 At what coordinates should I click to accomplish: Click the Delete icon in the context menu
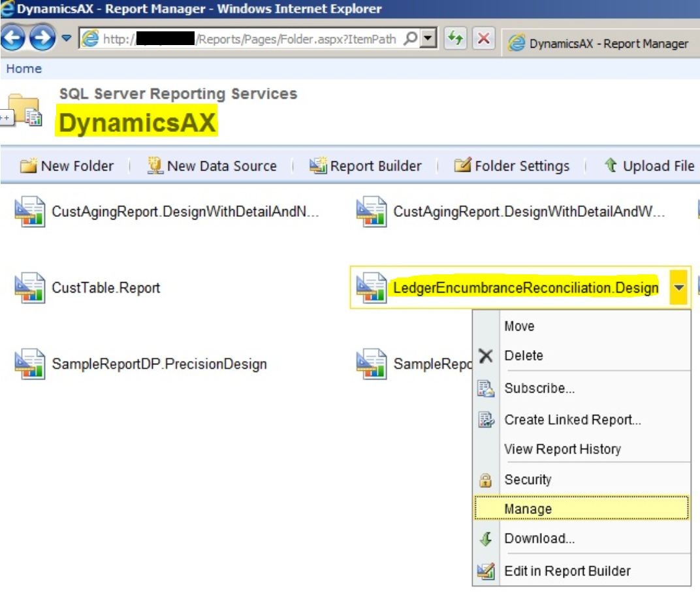click(x=486, y=355)
